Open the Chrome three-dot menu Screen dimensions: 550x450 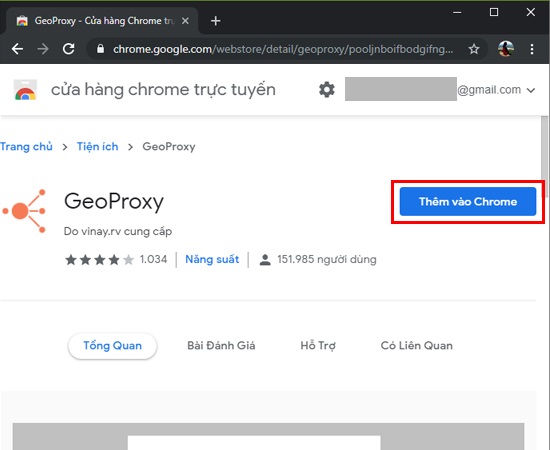[532, 49]
